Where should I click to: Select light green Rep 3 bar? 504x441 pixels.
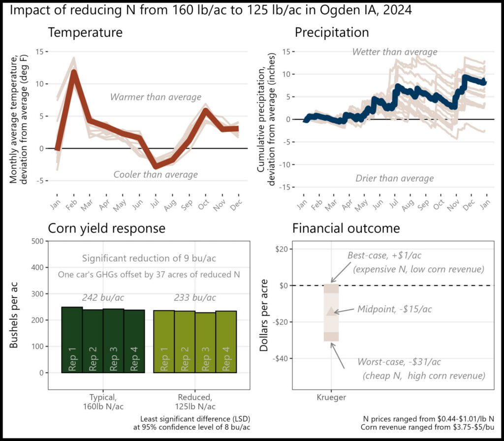click(205, 343)
